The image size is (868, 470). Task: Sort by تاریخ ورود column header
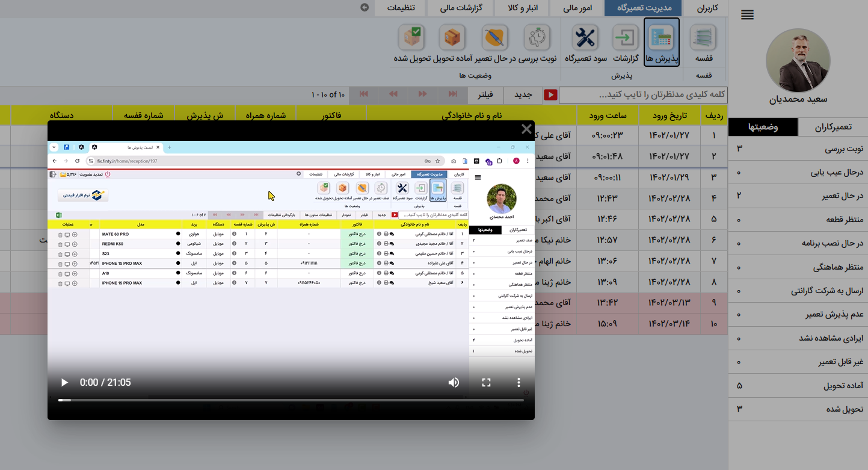coord(670,115)
